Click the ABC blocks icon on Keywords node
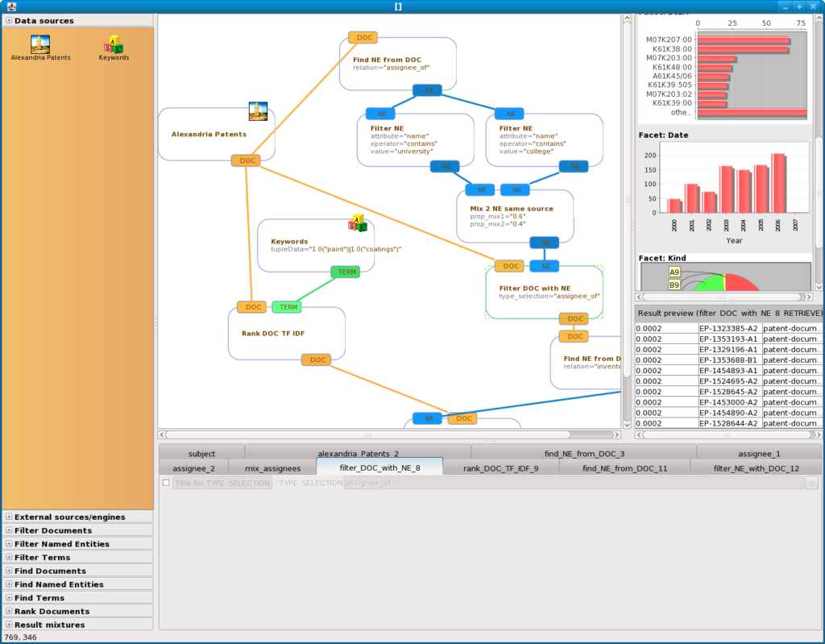The image size is (825, 644). [x=358, y=222]
